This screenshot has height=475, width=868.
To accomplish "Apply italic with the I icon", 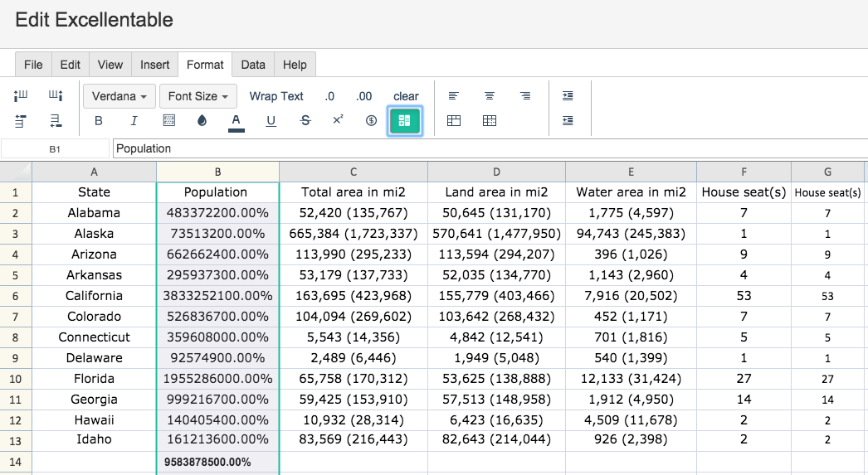I will click(134, 120).
